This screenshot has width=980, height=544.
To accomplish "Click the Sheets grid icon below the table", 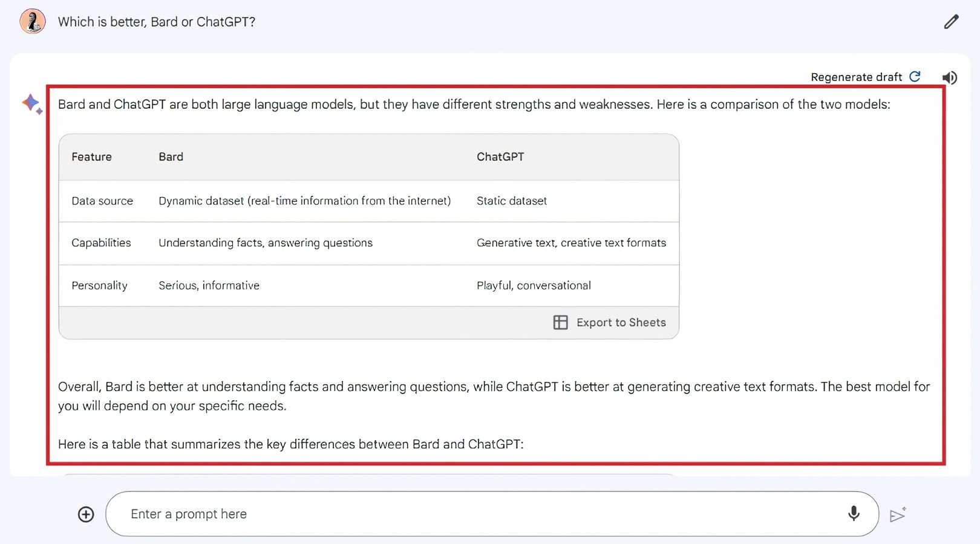I will tap(561, 322).
